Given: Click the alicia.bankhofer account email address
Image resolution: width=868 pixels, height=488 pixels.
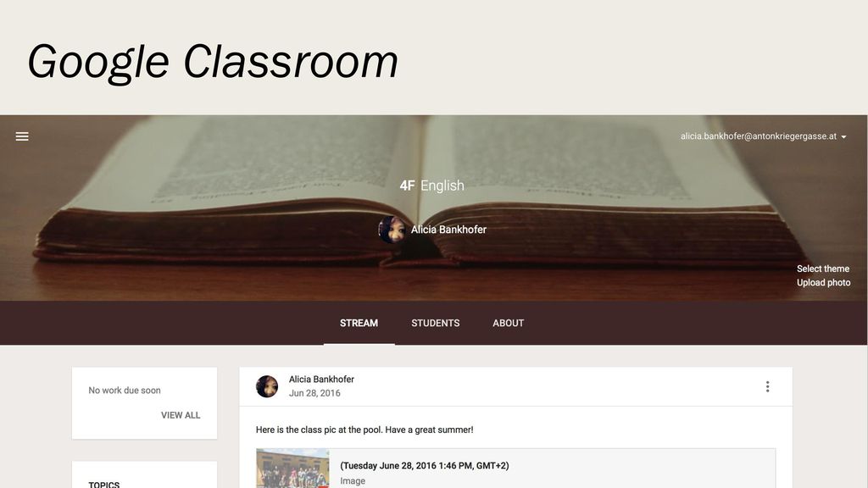Looking at the screenshot, I should (x=759, y=136).
